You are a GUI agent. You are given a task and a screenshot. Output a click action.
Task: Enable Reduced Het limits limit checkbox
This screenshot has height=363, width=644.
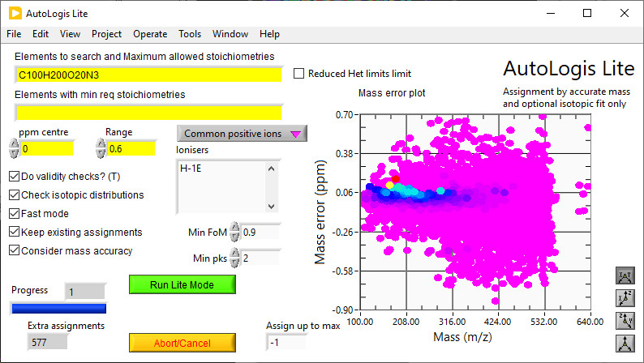tap(299, 74)
